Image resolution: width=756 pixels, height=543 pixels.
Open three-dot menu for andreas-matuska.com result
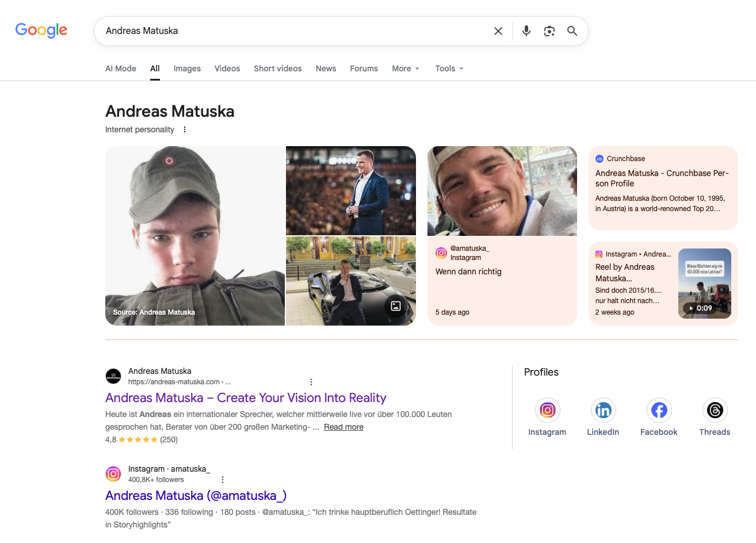pyautogui.click(x=311, y=382)
